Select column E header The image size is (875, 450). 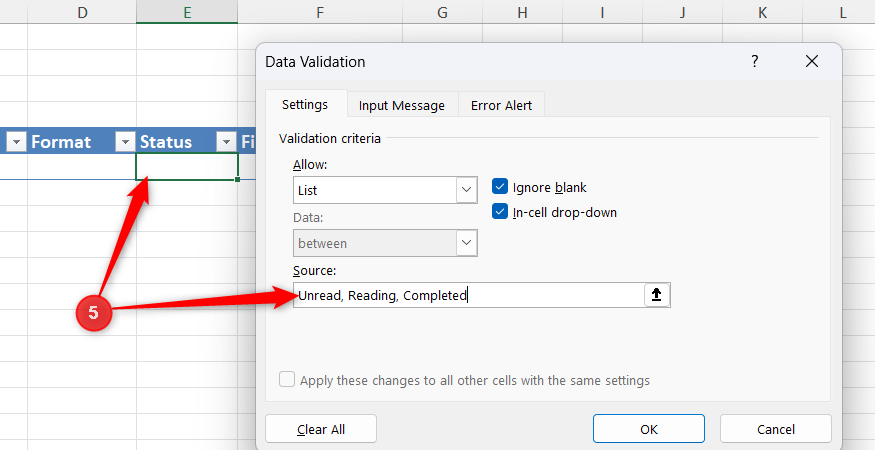tap(187, 12)
